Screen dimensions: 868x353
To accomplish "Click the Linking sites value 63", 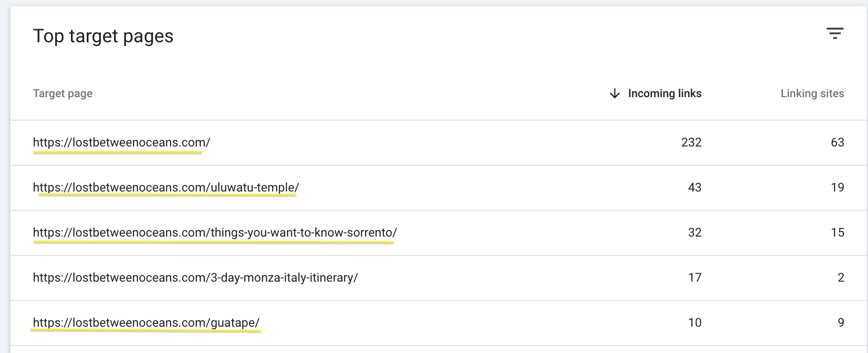I will tap(837, 143).
